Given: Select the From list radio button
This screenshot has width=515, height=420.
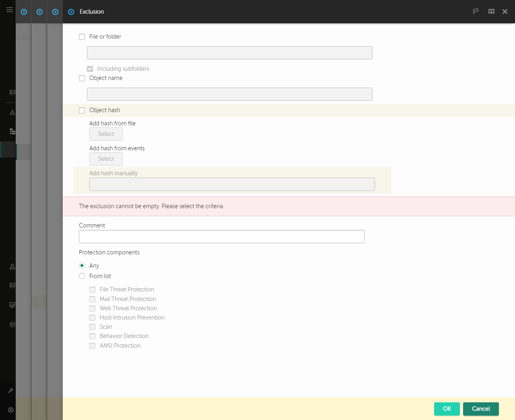Looking at the screenshot, I should tap(82, 276).
